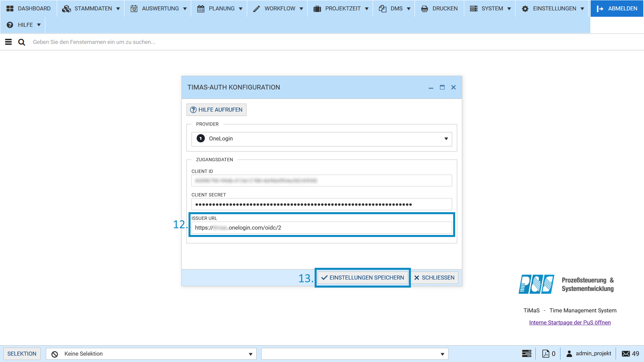
Task: Open the Dashboard menu item
Action: 29,8
